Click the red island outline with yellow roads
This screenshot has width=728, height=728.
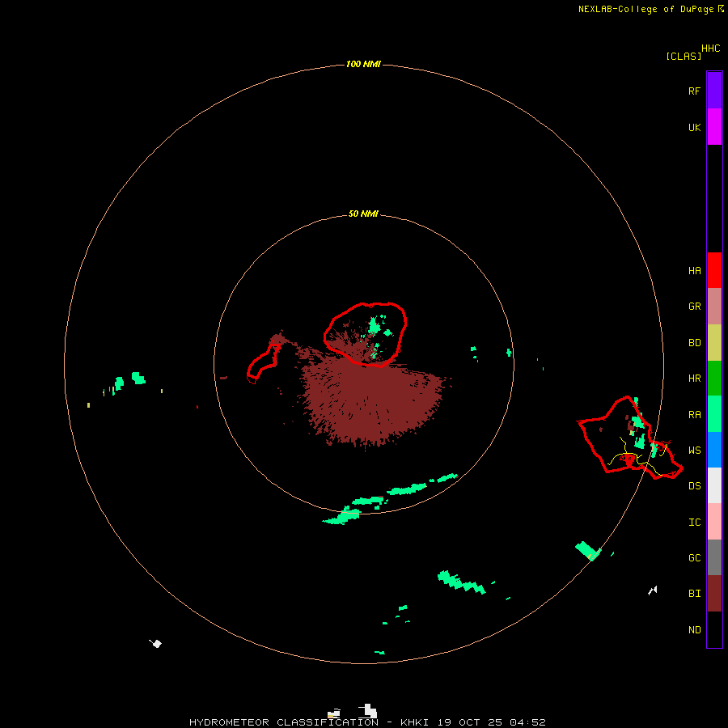(629, 438)
